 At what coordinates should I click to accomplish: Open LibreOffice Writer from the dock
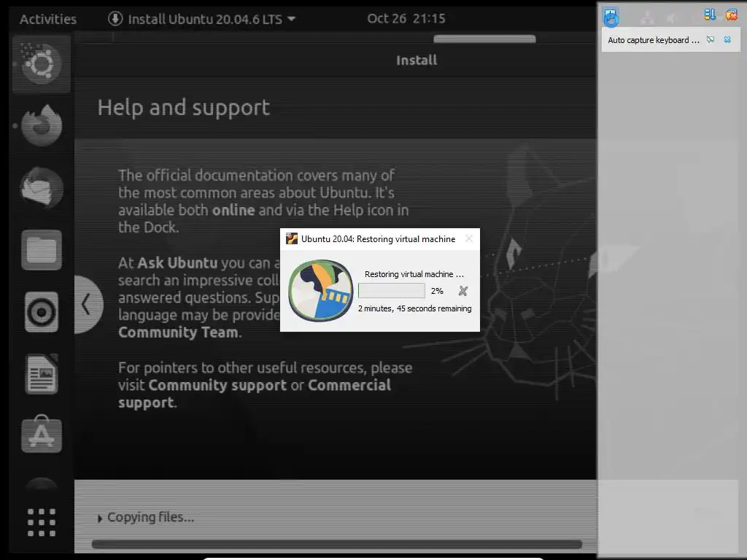(x=42, y=374)
